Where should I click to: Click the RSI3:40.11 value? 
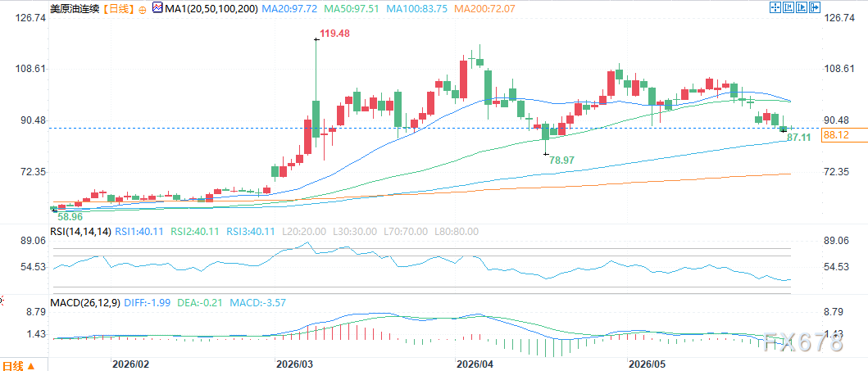coord(251,231)
